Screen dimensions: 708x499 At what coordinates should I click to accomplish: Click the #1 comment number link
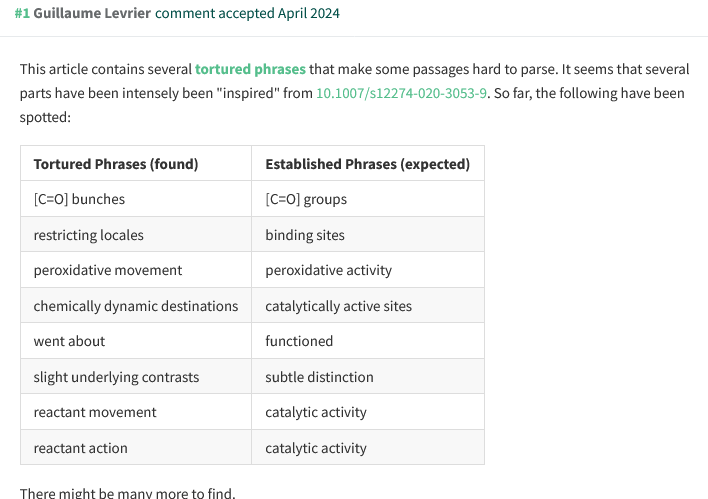[22, 14]
